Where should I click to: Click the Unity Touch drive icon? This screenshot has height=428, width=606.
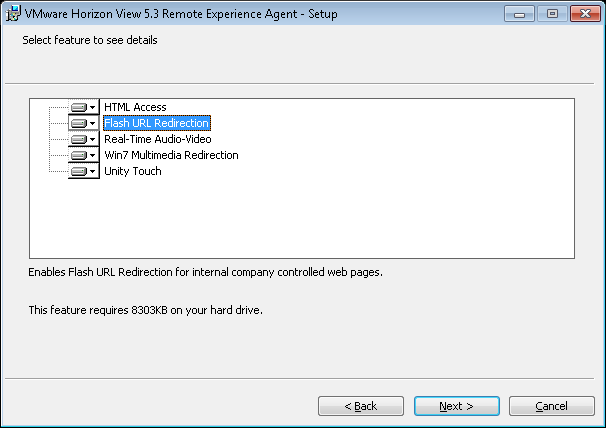(79, 171)
